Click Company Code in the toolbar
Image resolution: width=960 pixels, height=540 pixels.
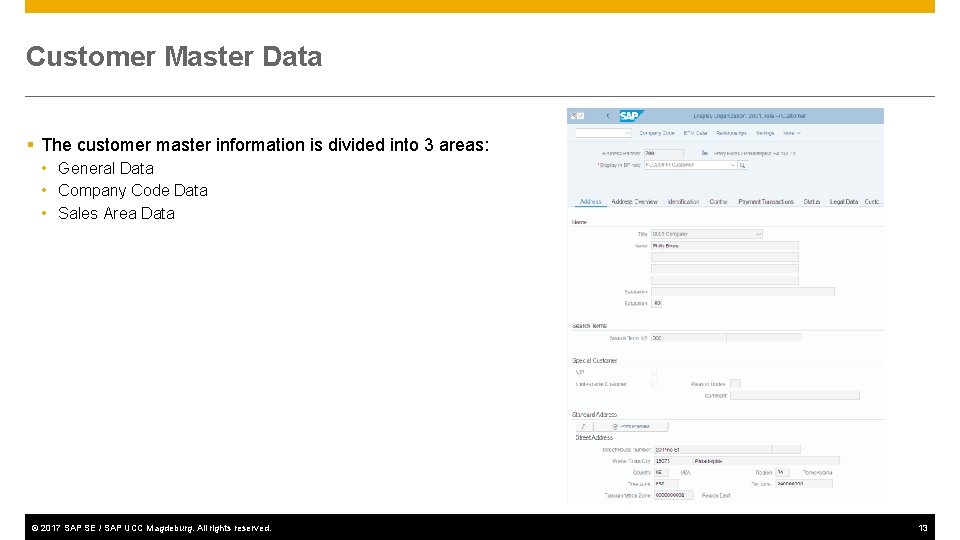coord(656,133)
